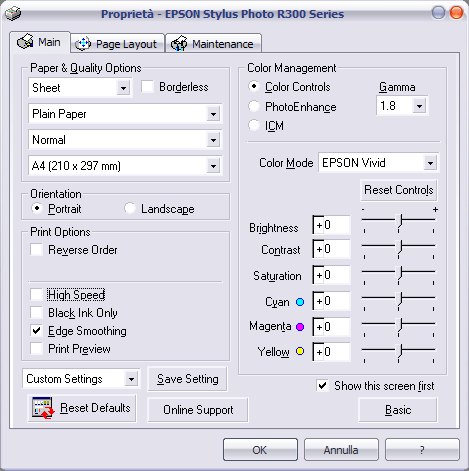Open the Sheet paper source dropdown

(x=80, y=88)
